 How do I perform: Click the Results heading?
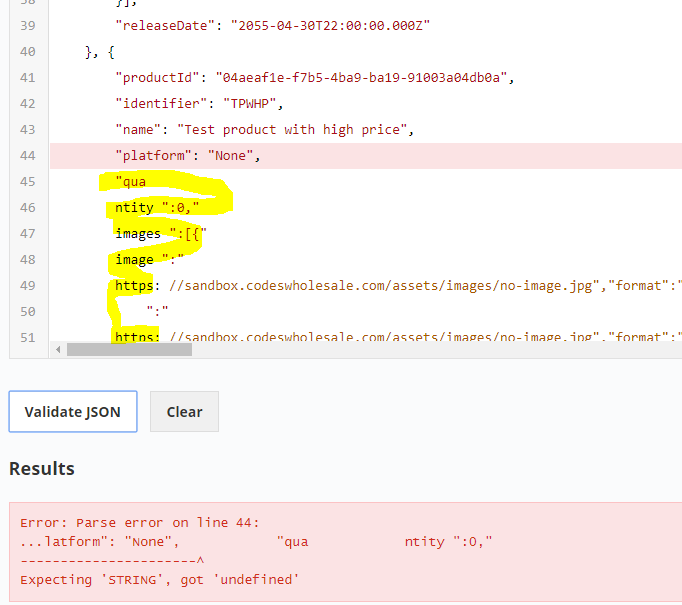[x=42, y=468]
